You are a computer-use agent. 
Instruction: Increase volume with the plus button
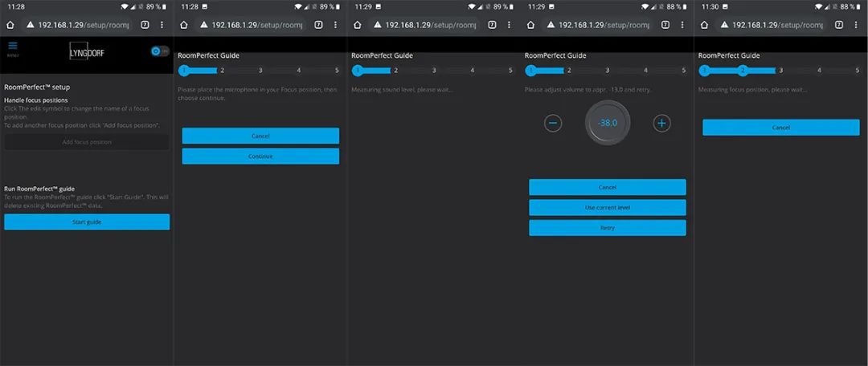click(661, 123)
